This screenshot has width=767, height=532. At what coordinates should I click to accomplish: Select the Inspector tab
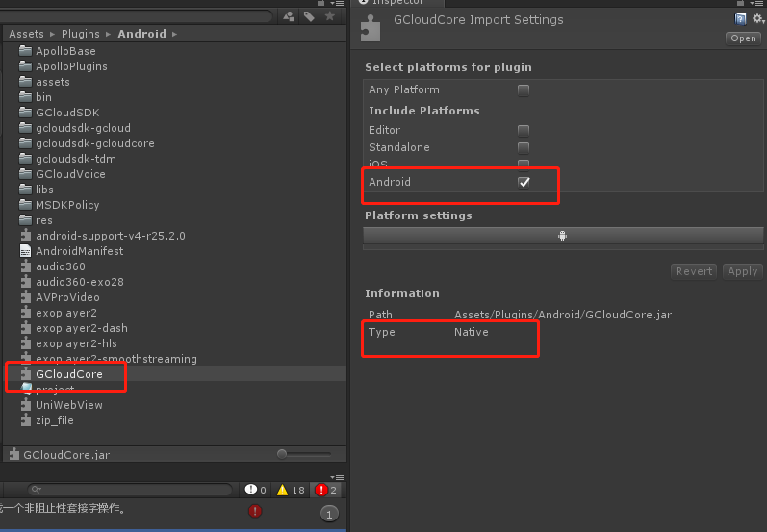[397, 3]
